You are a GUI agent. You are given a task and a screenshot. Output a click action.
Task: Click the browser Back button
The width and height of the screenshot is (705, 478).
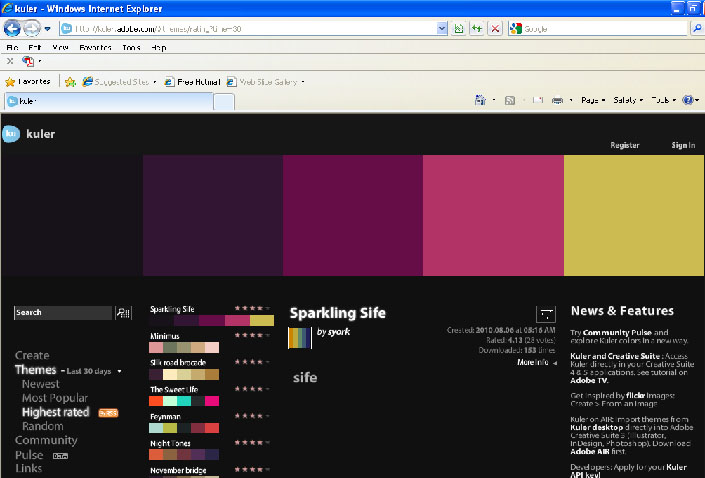pyautogui.click(x=13, y=28)
